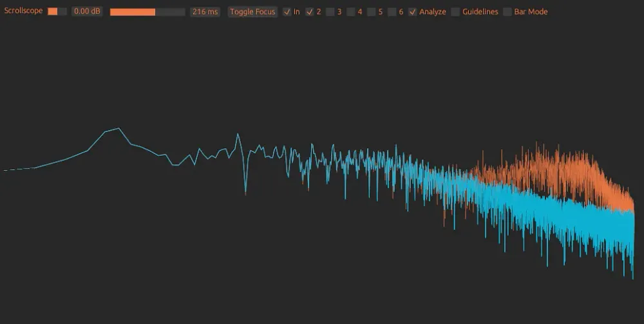Enable the channel 4 checkbox
This screenshot has height=324, width=644.
(x=351, y=12)
